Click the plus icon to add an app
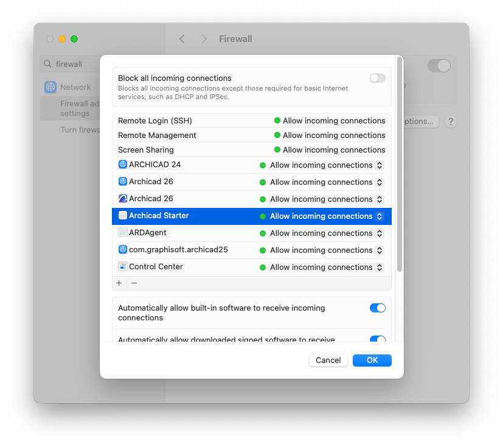Screen dimensions: 503x448 coord(119,283)
